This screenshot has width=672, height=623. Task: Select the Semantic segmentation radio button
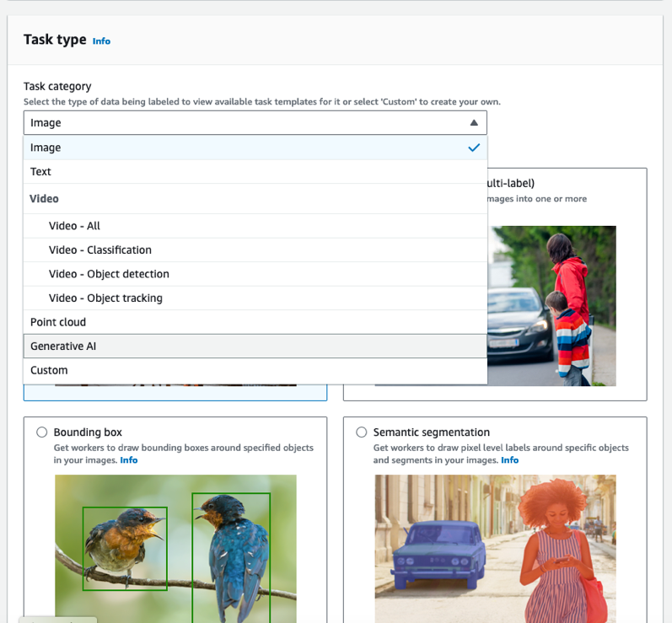tap(361, 432)
